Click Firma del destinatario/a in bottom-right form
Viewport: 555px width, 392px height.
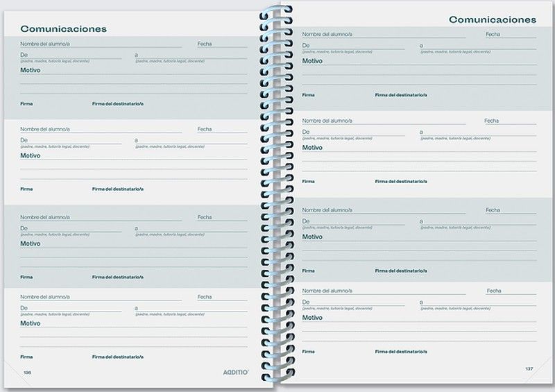pos(401,352)
